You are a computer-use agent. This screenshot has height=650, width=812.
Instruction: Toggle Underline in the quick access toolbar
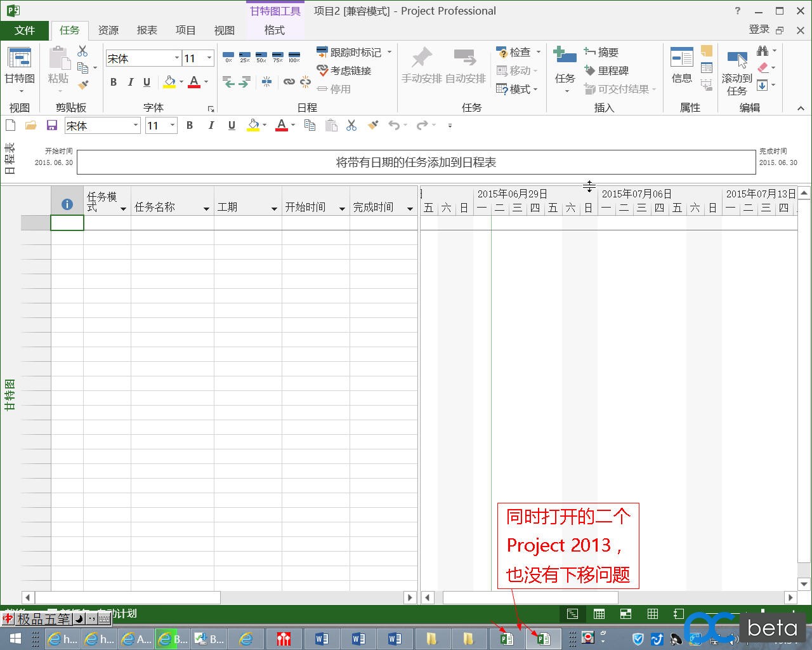232,125
